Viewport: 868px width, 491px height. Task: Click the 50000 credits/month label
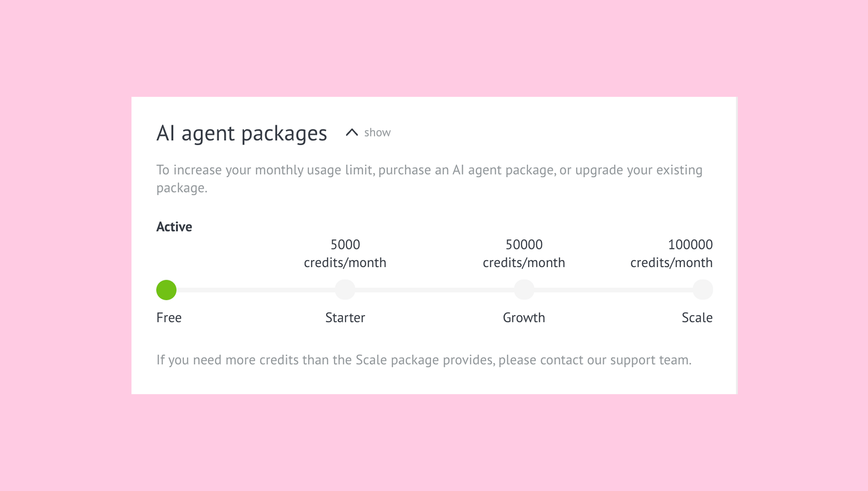[x=524, y=253]
